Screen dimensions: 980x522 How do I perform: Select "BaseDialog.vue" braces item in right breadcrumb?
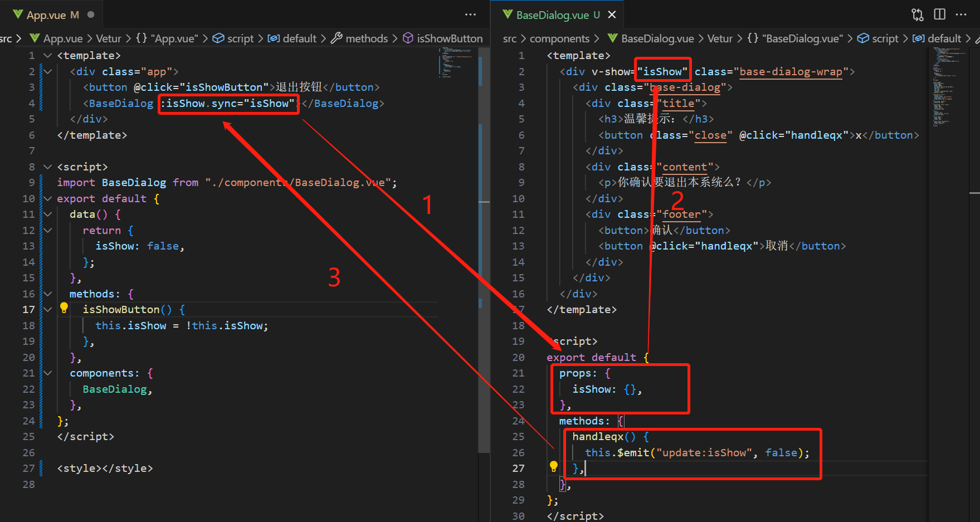tap(795, 38)
